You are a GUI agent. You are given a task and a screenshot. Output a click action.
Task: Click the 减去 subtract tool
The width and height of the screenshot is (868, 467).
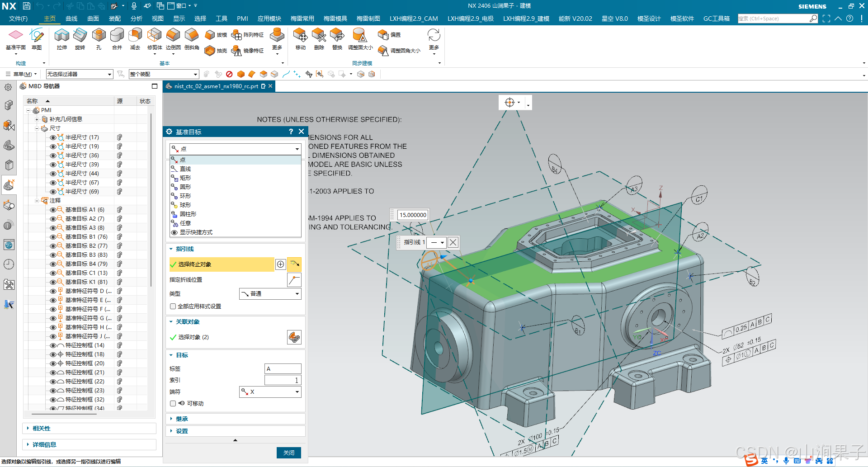135,39
